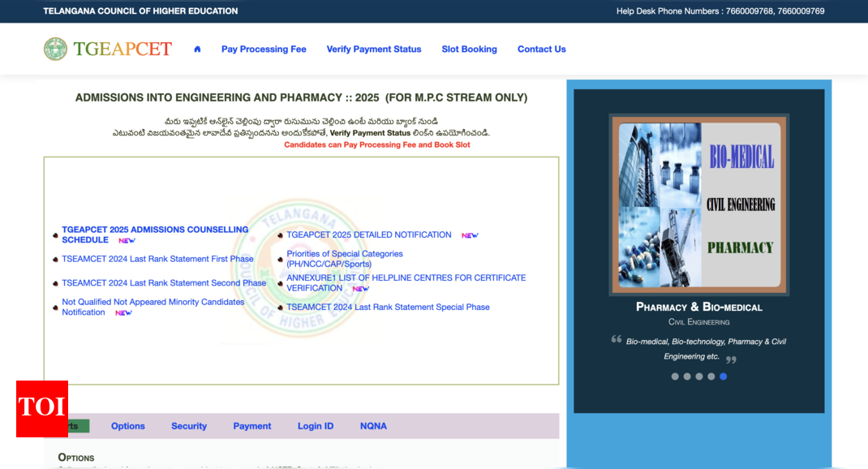The height and width of the screenshot is (469, 868).
Task: Click the home icon in navigation bar
Action: point(197,49)
